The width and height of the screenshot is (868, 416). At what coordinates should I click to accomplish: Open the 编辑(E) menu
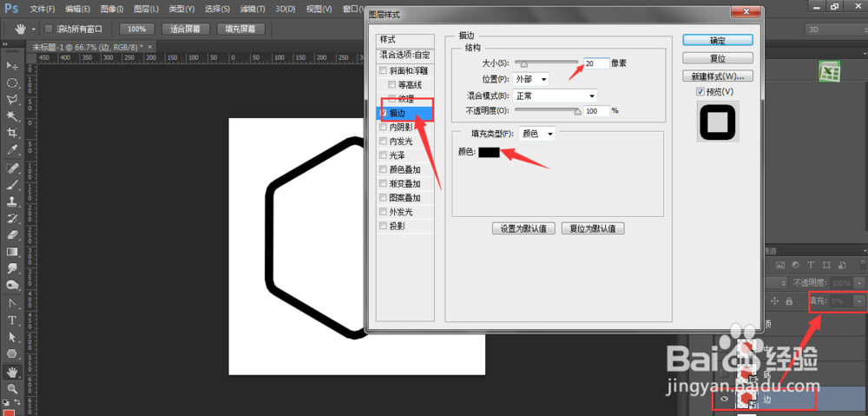tap(77, 10)
